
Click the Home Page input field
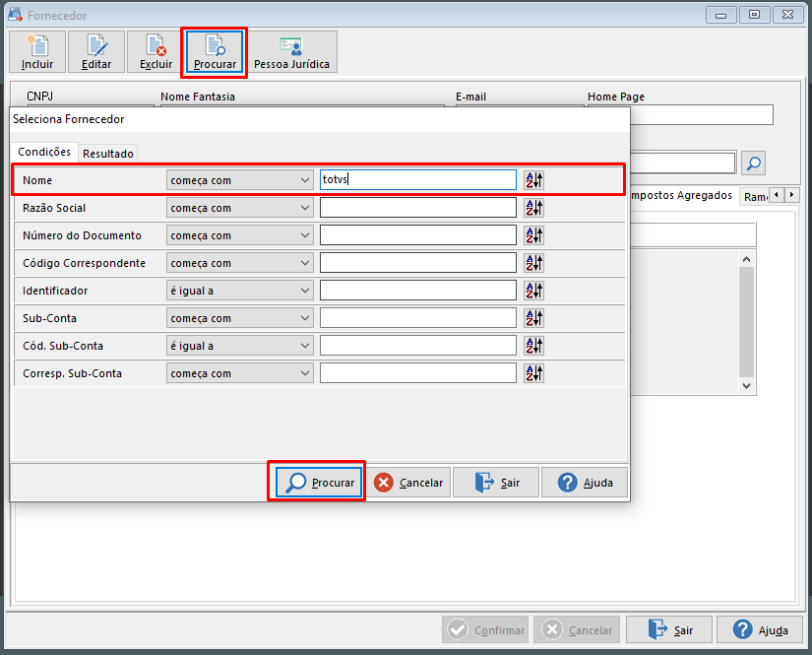pyautogui.click(x=701, y=115)
